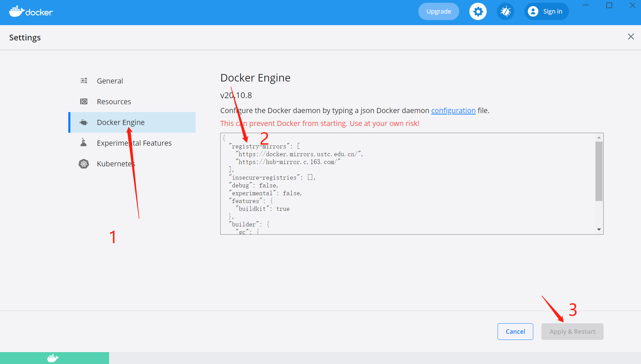The height and width of the screenshot is (364, 641).
Task: Click the "insecure-registries" line in editor
Action: [272, 178]
